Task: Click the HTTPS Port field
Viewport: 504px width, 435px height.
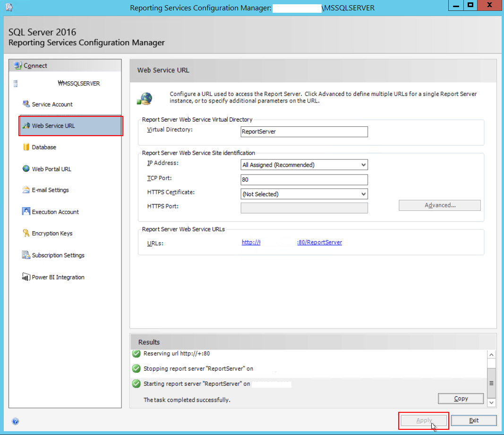Action: click(304, 208)
